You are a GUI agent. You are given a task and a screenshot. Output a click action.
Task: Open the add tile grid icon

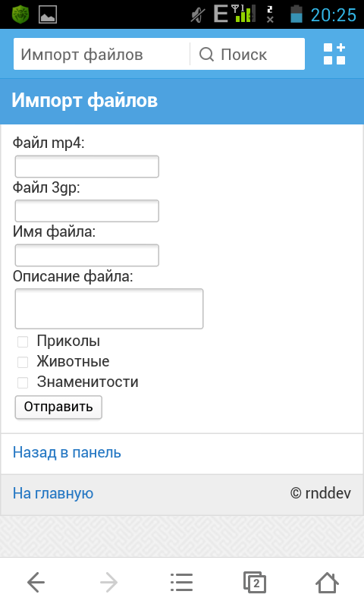[334, 54]
